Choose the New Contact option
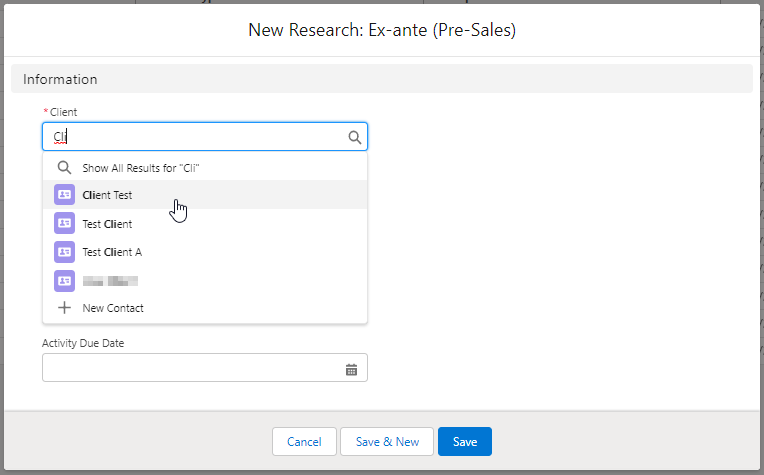This screenshot has height=475, width=764. (x=113, y=308)
